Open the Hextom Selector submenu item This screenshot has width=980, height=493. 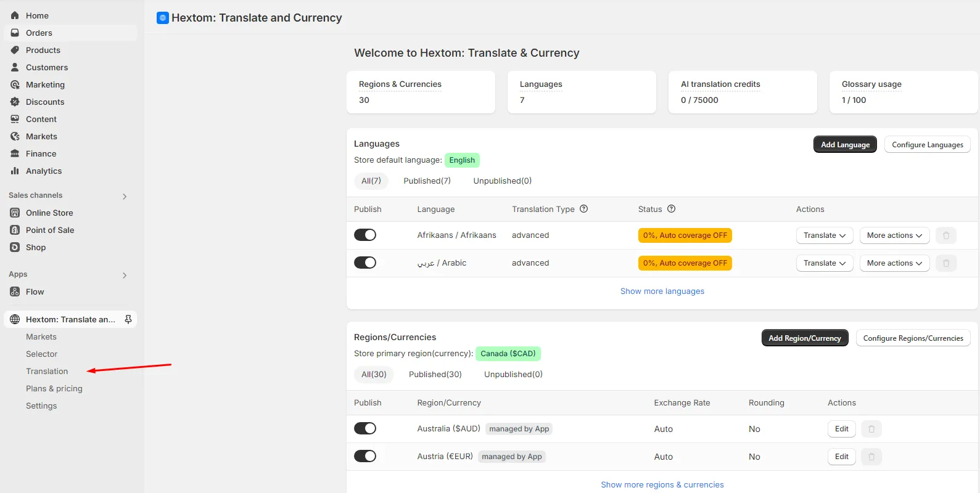(x=41, y=354)
